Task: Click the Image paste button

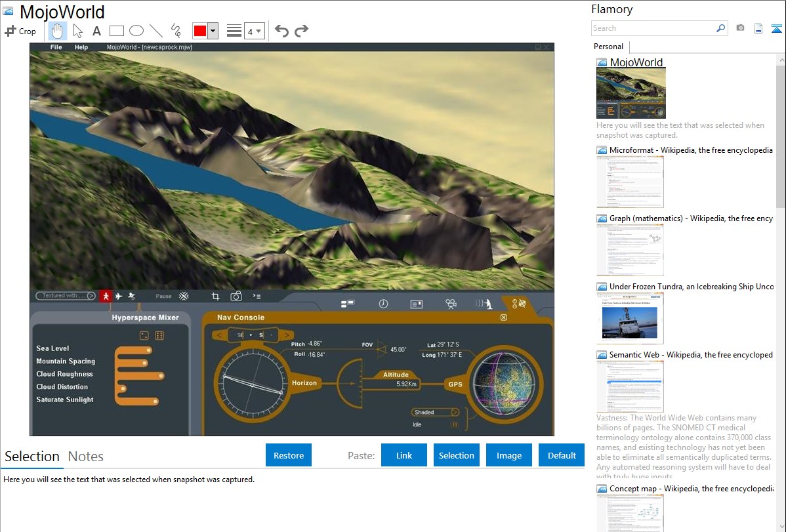Action: point(509,455)
